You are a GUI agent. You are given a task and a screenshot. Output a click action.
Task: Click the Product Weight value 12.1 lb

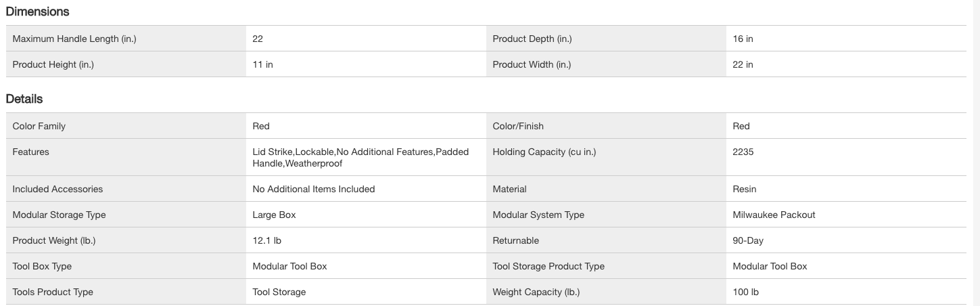(x=266, y=241)
